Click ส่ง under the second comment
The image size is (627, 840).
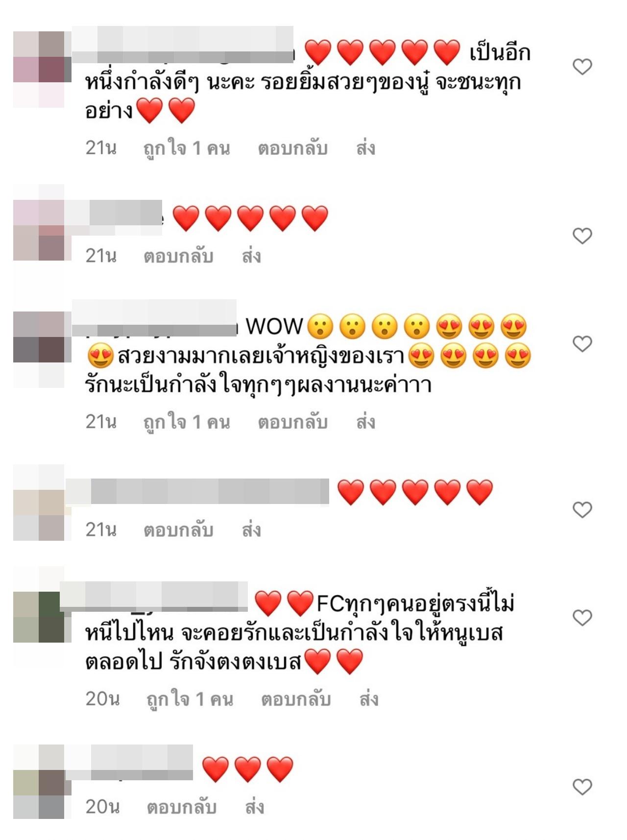pos(251,256)
